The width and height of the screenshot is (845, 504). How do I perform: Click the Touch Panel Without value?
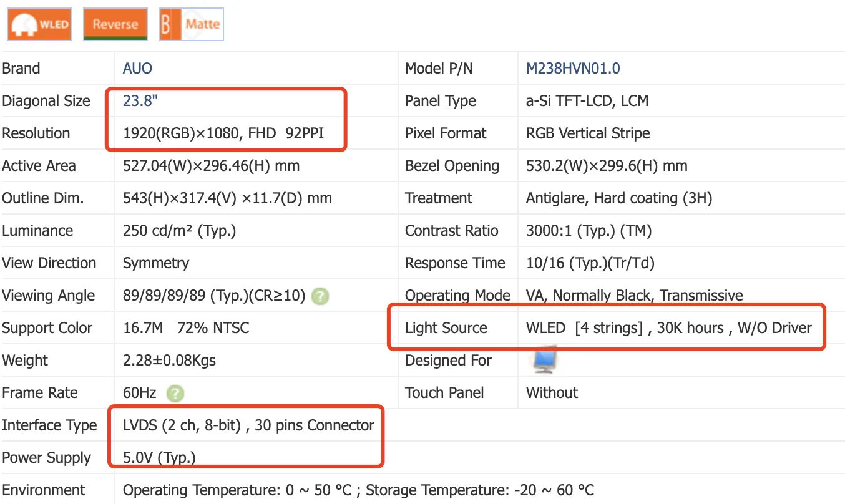click(552, 393)
